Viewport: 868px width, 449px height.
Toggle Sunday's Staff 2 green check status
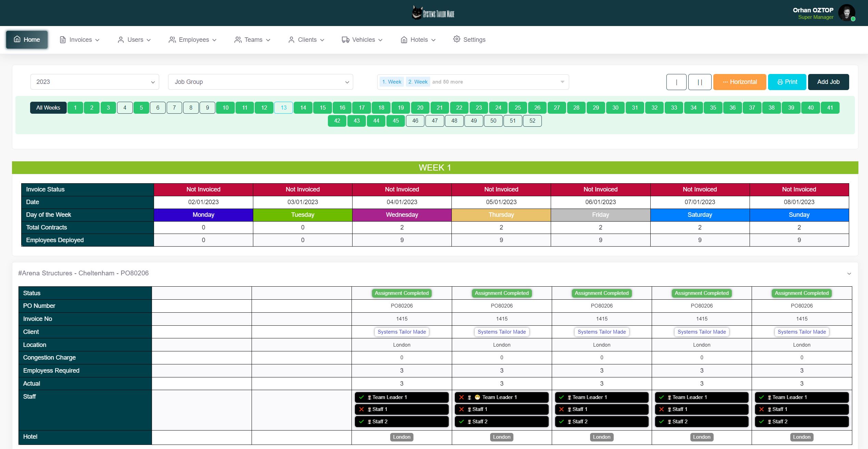click(x=761, y=422)
